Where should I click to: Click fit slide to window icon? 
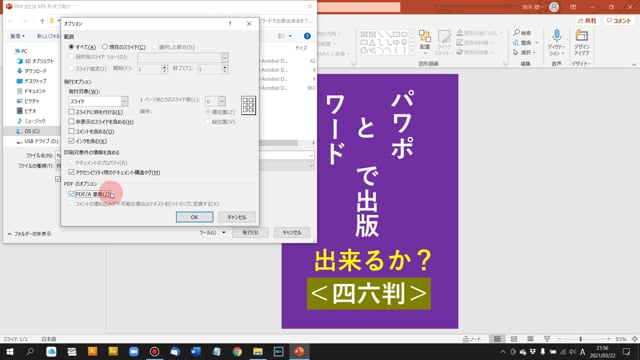pos(635,339)
